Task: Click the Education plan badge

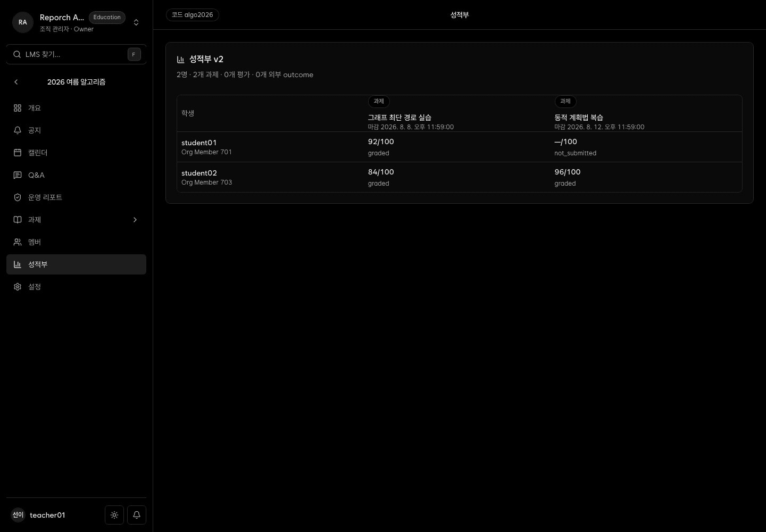Action: coord(107,17)
